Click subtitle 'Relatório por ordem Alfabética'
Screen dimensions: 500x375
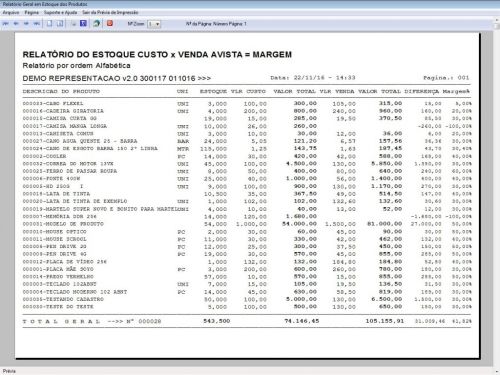tap(76, 65)
